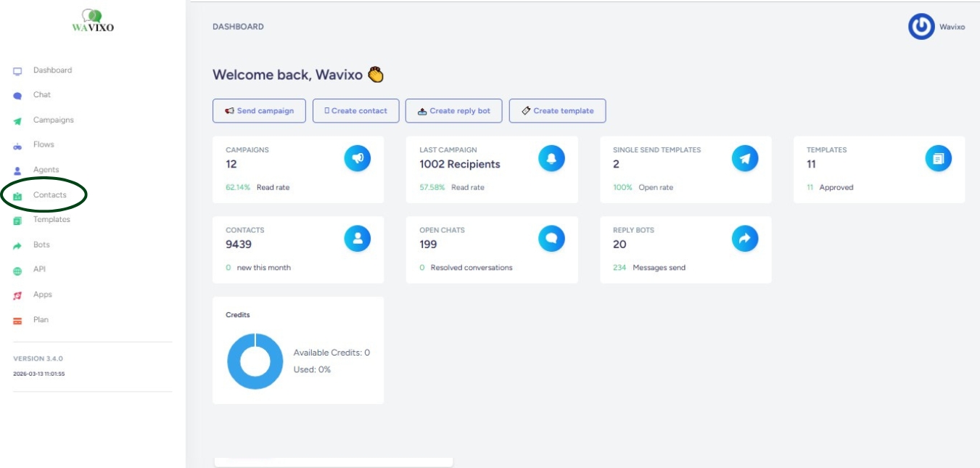Click the share arrow icon on Reply Bots card
The image size is (980, 468).
[x=745, y=238]
